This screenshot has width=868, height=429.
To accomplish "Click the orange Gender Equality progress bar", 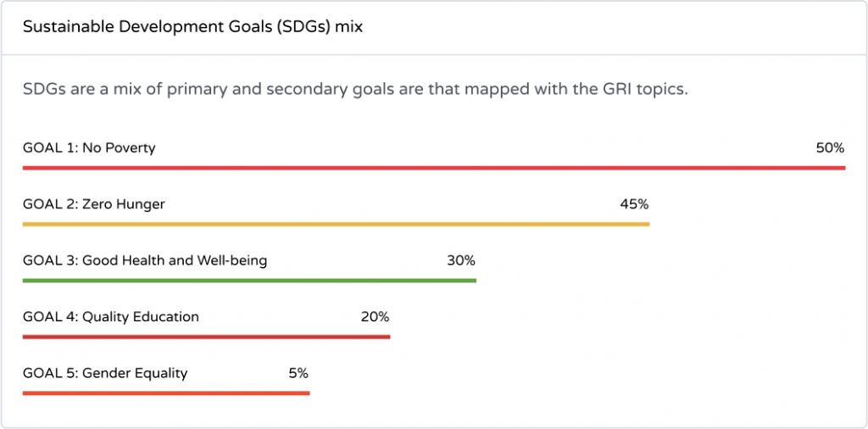I will point(166,393).
